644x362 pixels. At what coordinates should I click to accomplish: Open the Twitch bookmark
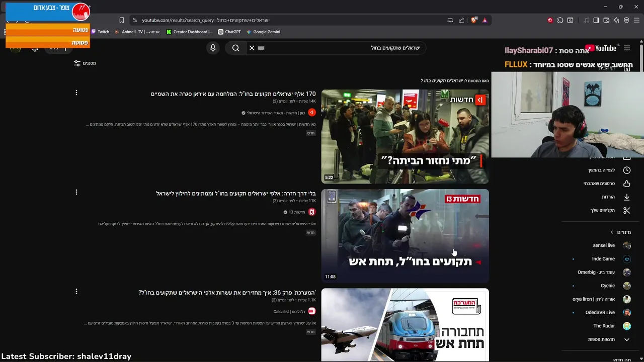tap(100, 32)
